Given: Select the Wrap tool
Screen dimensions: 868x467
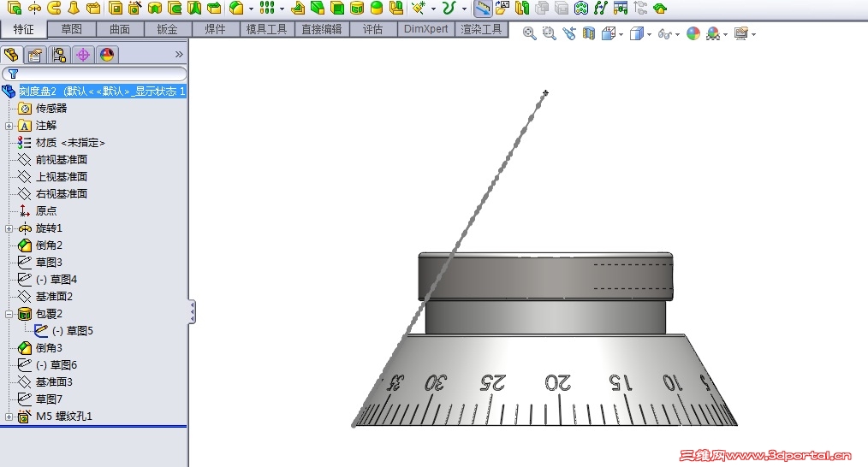Looking at the screenshot, I should coord(357,8).
